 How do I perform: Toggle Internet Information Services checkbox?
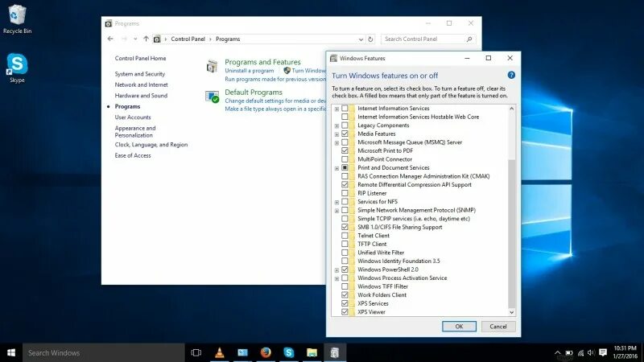[345, 109]
